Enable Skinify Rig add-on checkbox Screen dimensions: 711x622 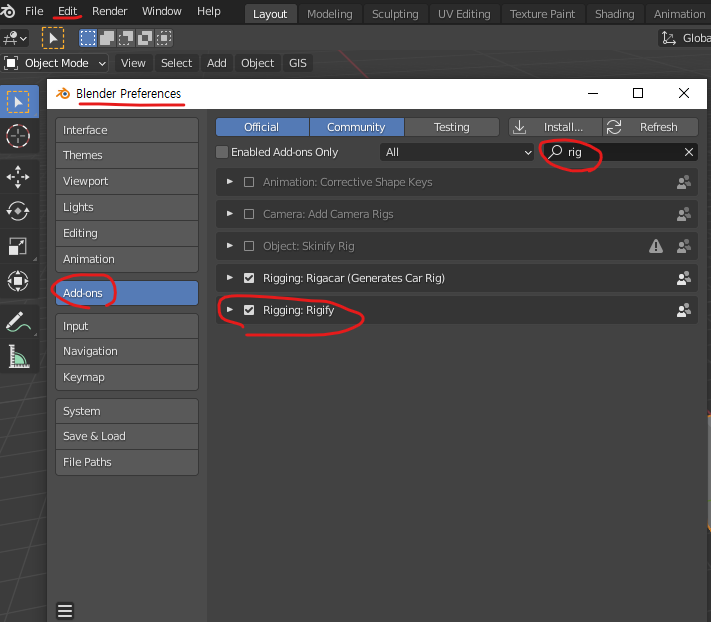[x=249, y=246]
